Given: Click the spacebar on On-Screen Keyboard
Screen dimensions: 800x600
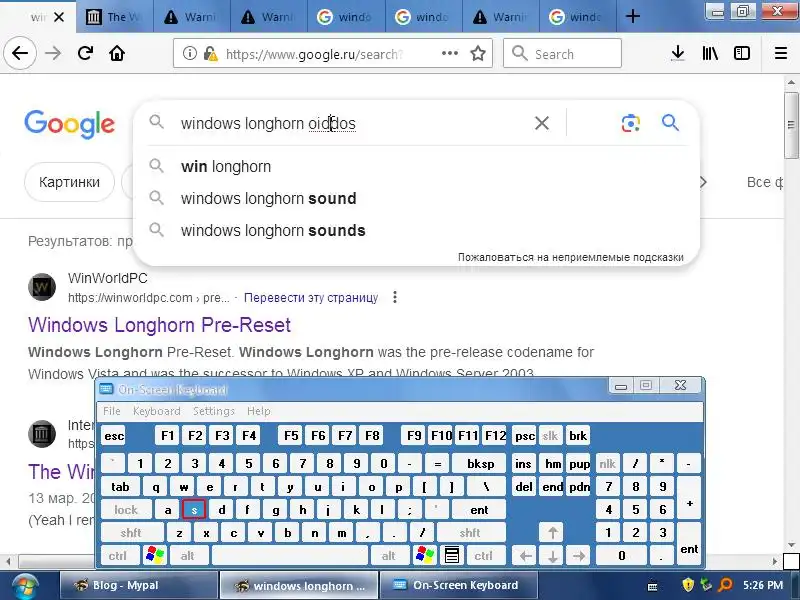Looking at the screenshot, I should coord(290,555).
